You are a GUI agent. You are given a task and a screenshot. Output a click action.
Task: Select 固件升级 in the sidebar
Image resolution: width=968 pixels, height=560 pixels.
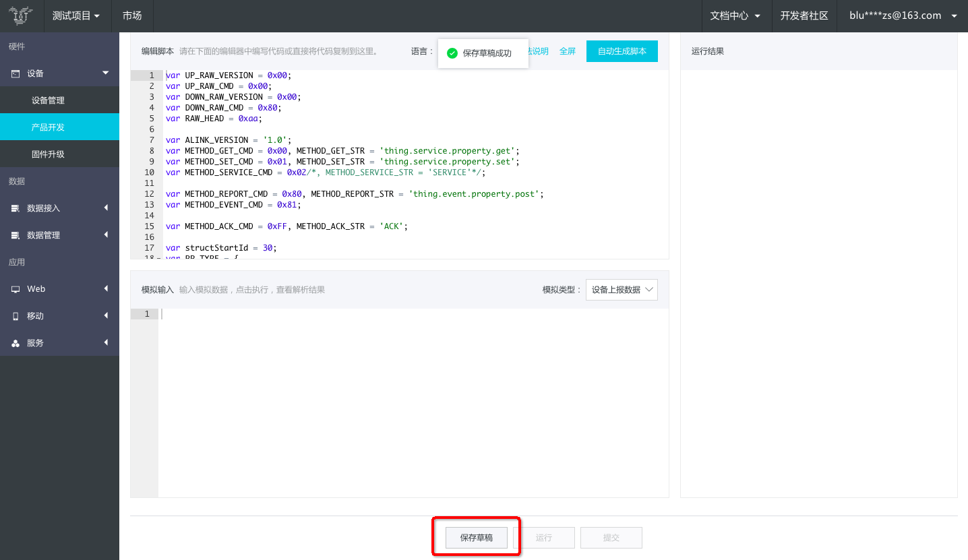pyautogui.click(x=59, y=154)
